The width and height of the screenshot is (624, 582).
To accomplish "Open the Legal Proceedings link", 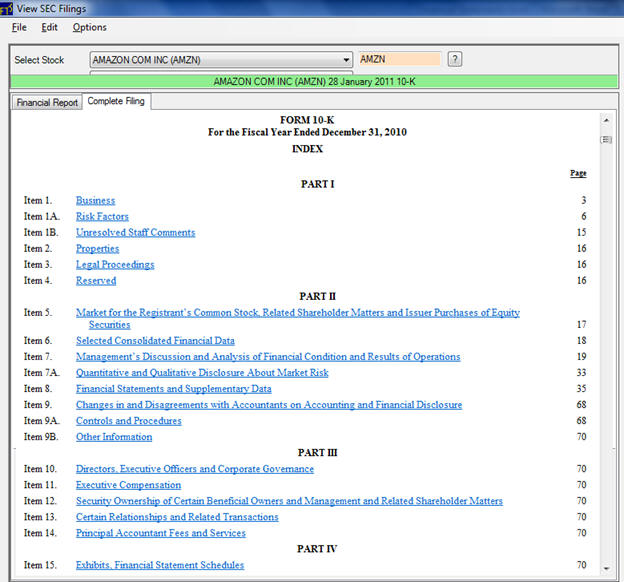I will [115, 264].
